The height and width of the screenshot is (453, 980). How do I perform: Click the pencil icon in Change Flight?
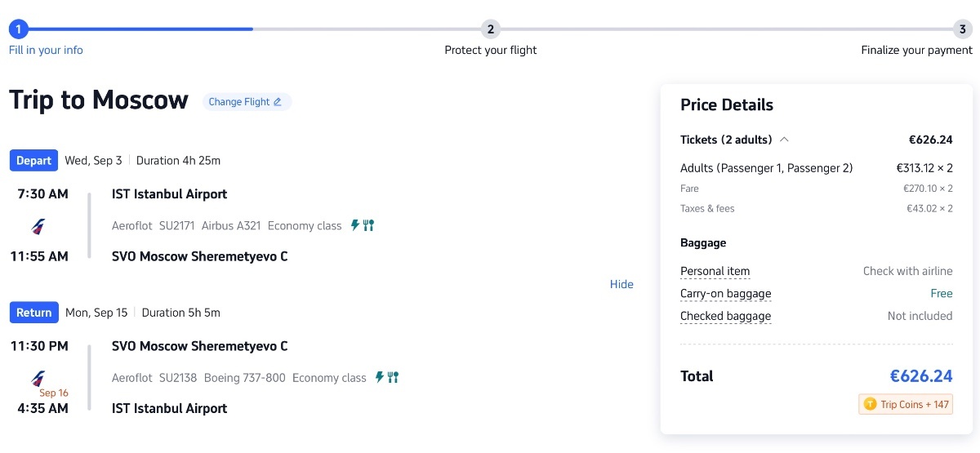[x=278, y=102]
